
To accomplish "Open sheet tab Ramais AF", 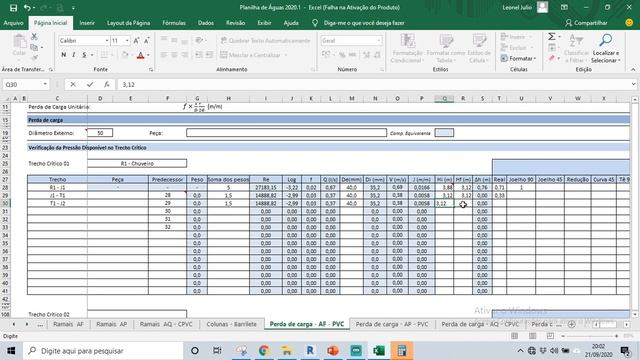I will click(x=68, y=324).
